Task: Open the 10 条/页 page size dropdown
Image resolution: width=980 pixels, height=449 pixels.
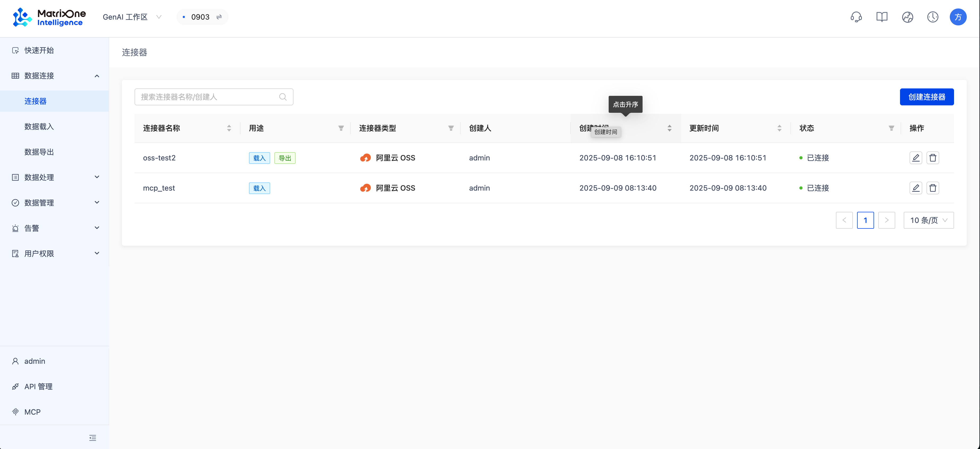Action: point(928,220)
